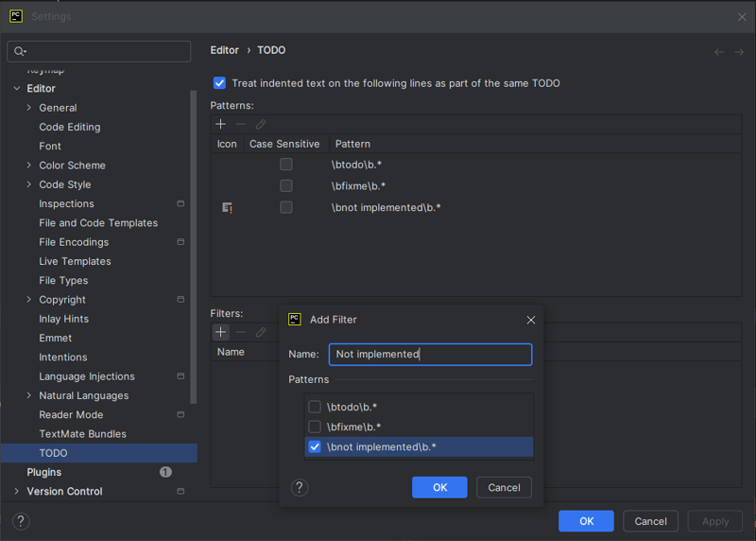
Task: Remove filter with minus icon
Action: pyautogui.click(x=240, y=332)
